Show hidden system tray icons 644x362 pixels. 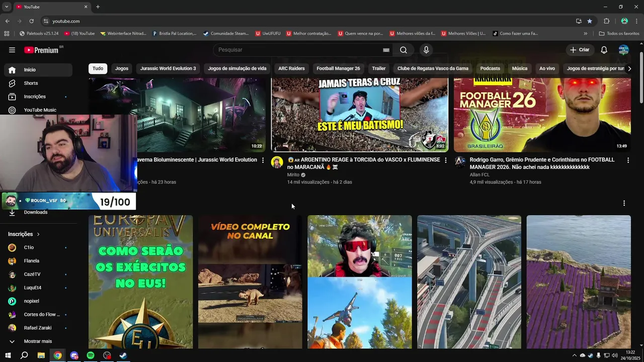(574, 355)
